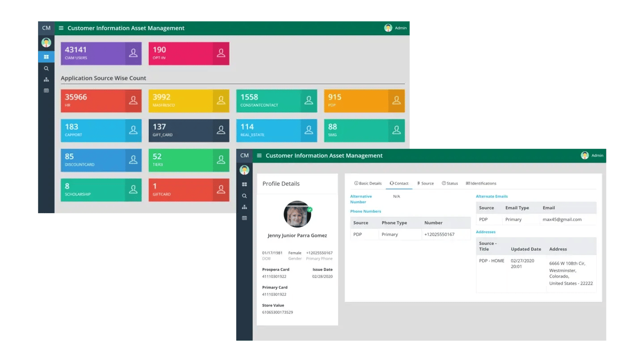The height and width of the screenshot is (362, 644).
Task: Open the Admin user menu in the dashboard header
Action: coord(395,28)
